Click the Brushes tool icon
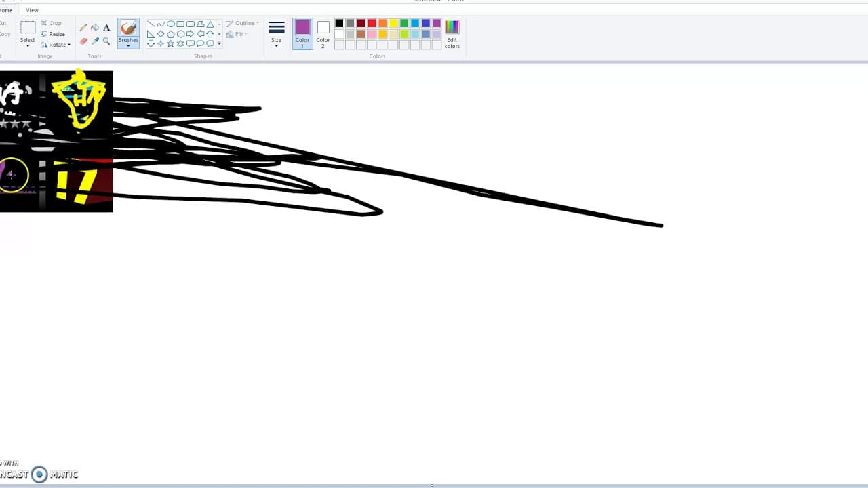Screen dimensions: 868x488 pos(128,28)
